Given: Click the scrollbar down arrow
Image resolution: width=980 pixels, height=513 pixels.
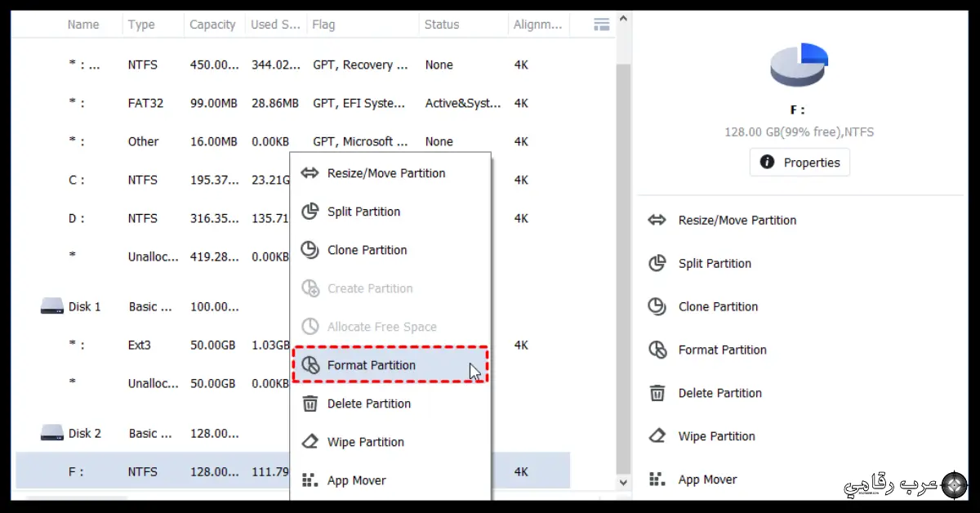Looking at the screenshot, I should (x=622, y=483).
